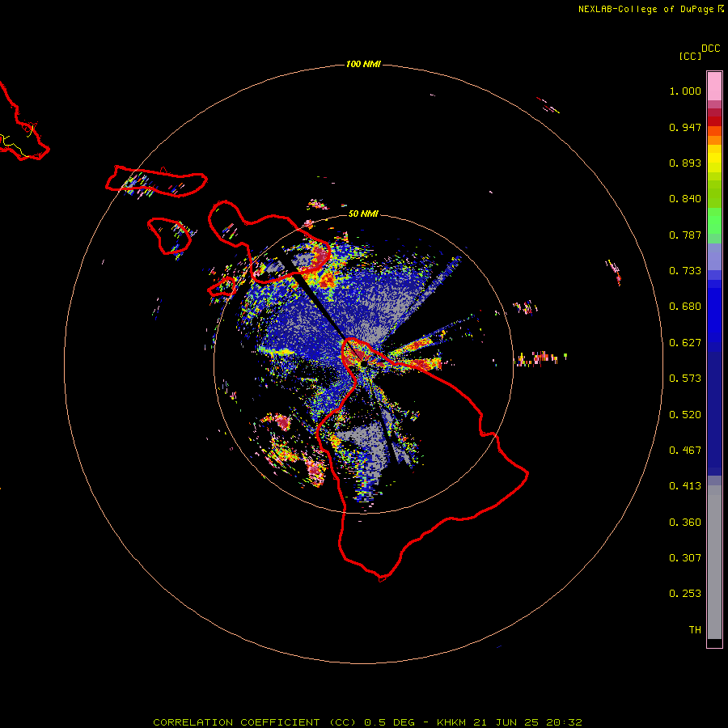The height and width of the screenshot is (728, 728).
Task: Click the Correlation Coefficient caption at the bottom
Action: click(367, 722)
